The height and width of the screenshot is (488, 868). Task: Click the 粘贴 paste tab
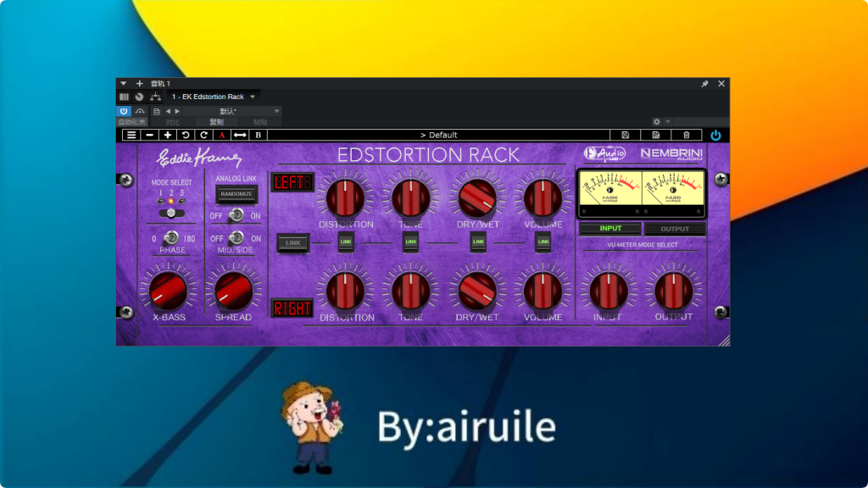coord(260,122)
